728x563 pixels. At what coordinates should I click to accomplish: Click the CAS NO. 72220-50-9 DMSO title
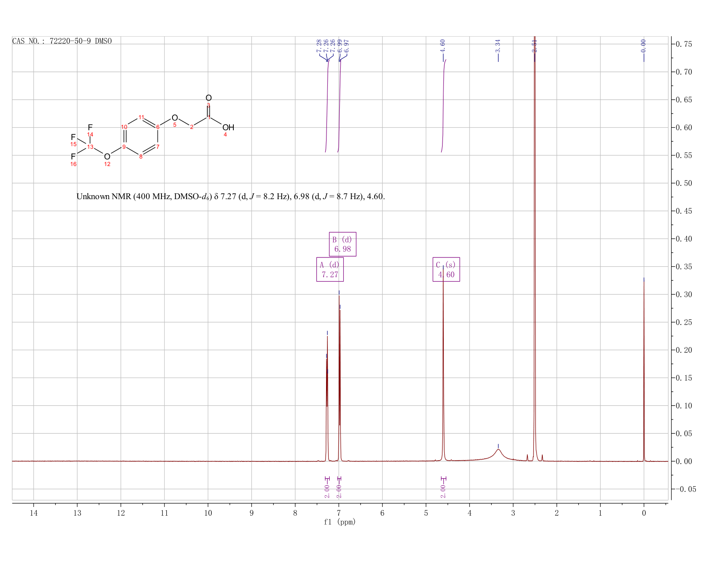pyautogui.click(x=62, y=41)
